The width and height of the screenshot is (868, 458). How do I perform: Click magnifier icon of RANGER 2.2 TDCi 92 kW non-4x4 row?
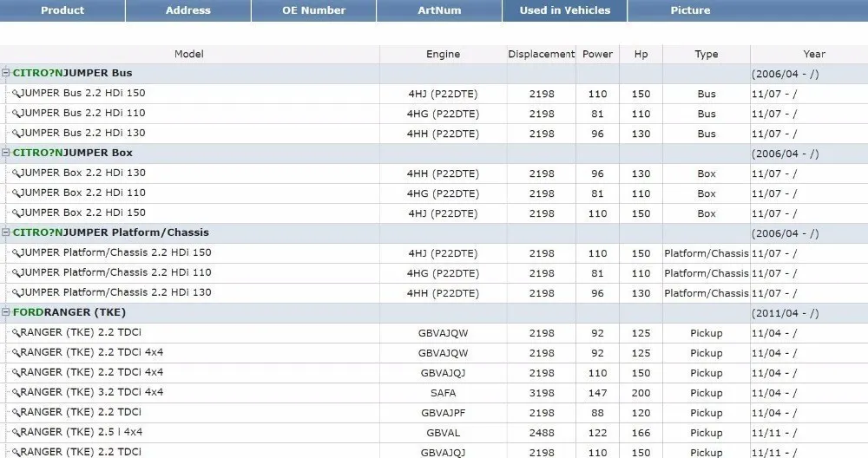pos(16,332)
